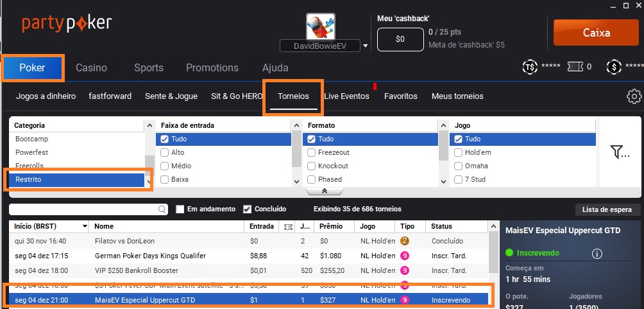
Task: Select Sit & Go HERO tab
Action: coord(237,96)
